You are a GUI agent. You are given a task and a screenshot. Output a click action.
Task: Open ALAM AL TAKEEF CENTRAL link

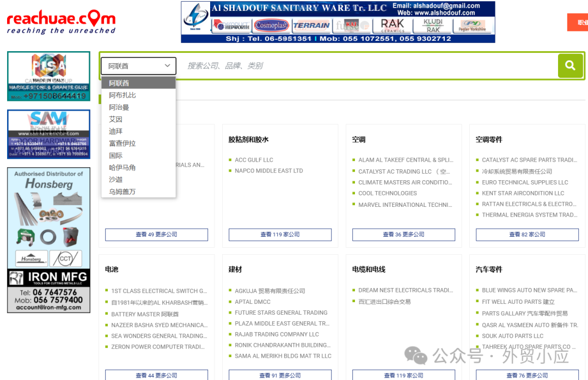click(406, 160)
